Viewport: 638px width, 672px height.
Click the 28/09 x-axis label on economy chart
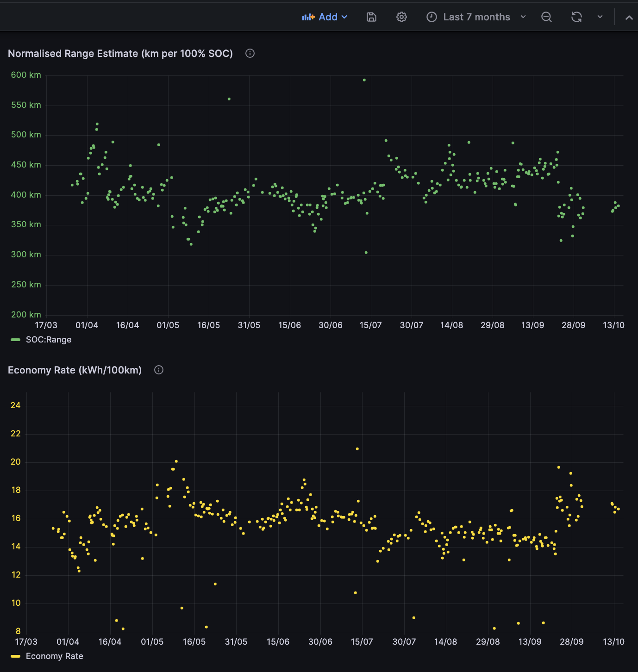tap(572, 642)
